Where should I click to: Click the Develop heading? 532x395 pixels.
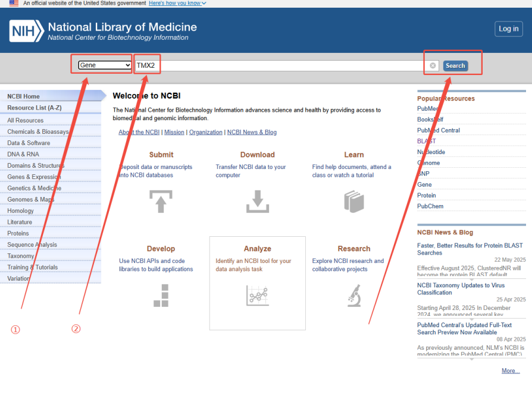click(x=161, y=249)
